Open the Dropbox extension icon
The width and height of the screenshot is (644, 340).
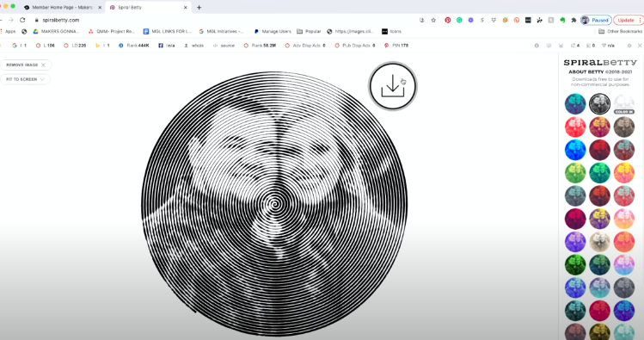pyautogui.click(x=494, y=20)
